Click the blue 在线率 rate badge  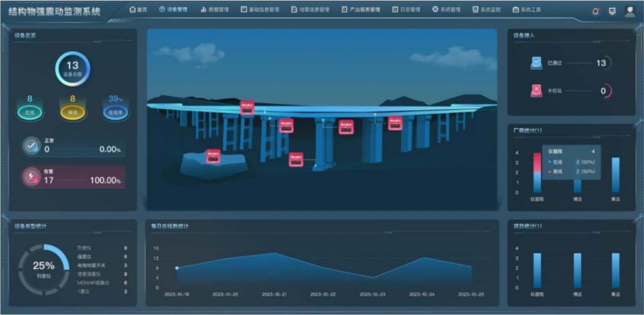115,113
